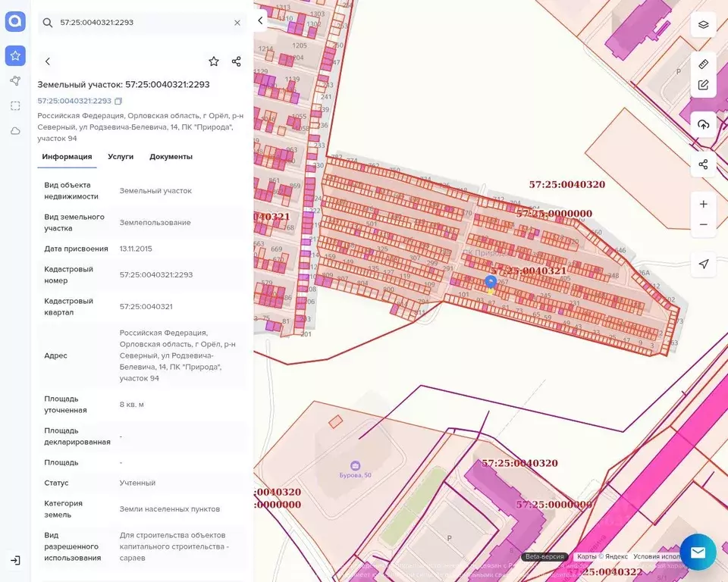The height and width of the screenshot is (582, 728).
Task: Click the cloud upload button on map
Action: (x=703, y=125)
